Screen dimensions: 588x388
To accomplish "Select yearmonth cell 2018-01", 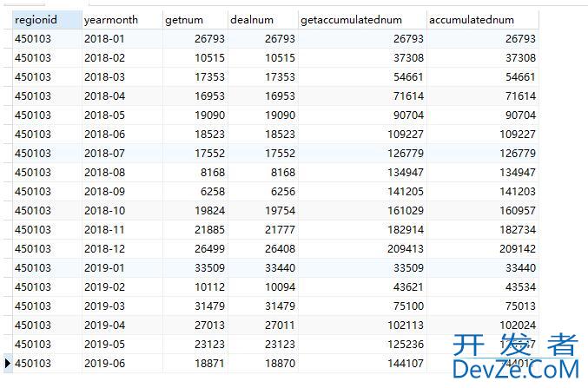I will click(122, 39).
